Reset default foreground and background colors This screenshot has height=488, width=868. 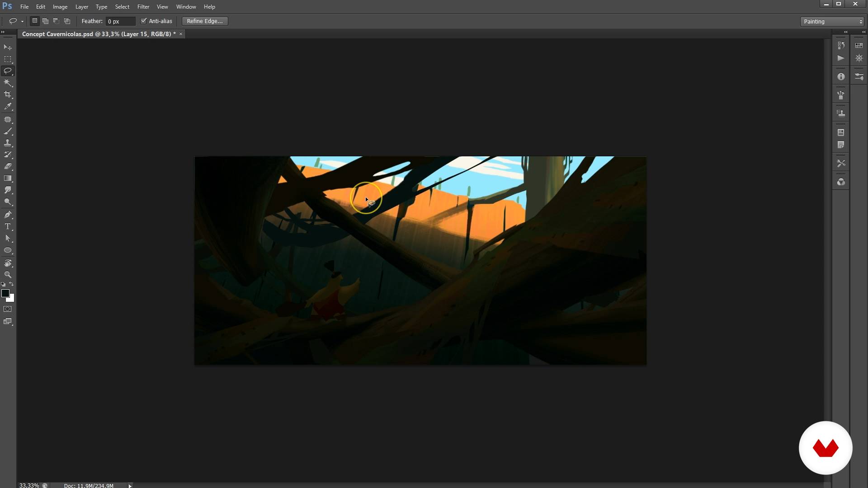(x=3, y=284)
